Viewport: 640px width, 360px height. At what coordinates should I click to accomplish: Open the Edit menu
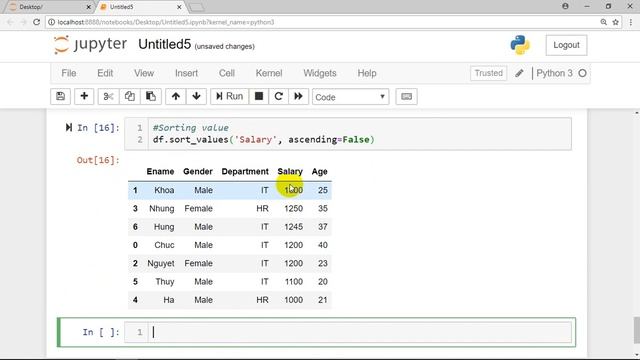click(x=105, y=73)
